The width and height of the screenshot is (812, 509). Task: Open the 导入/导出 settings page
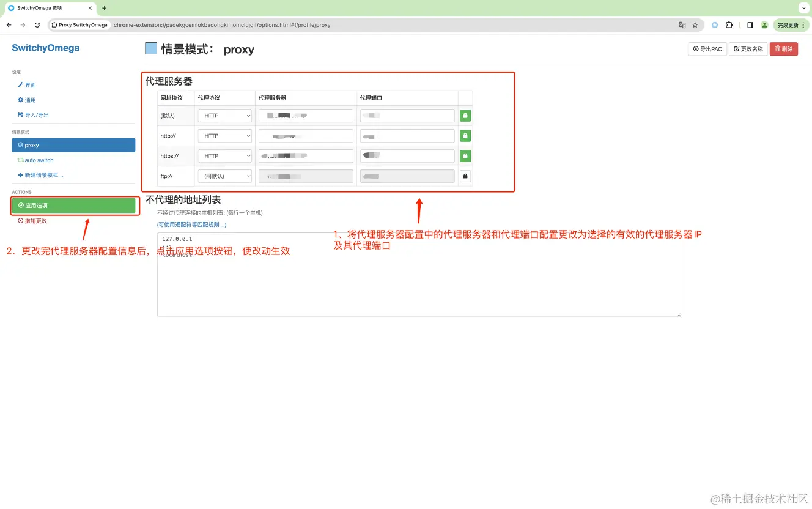tap(33, 114)
